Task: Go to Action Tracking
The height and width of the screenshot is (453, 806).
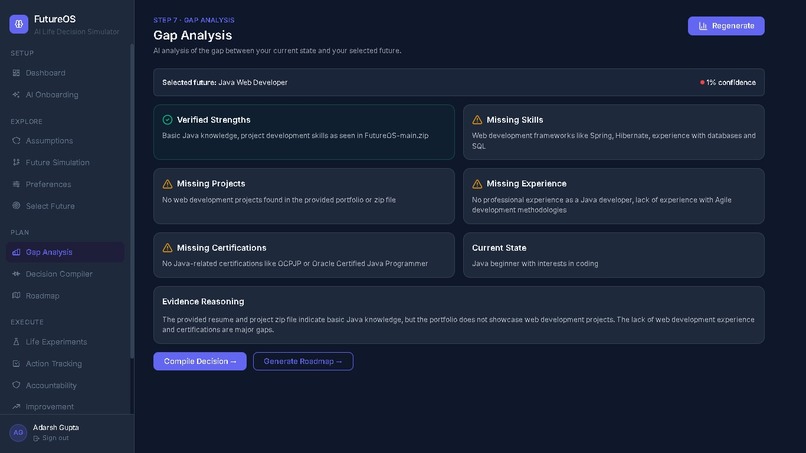Action: pos(65,363)
